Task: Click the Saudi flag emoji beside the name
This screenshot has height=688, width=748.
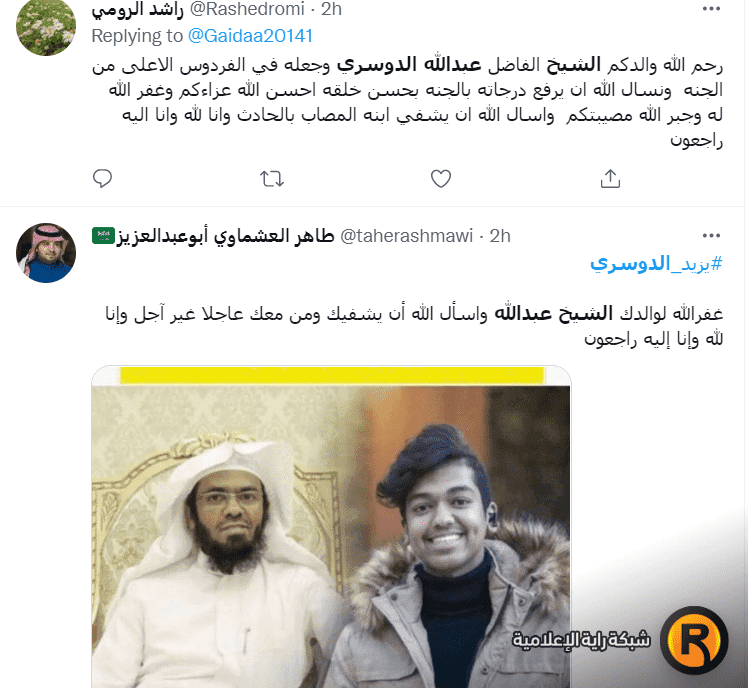Action: point(104,236)
